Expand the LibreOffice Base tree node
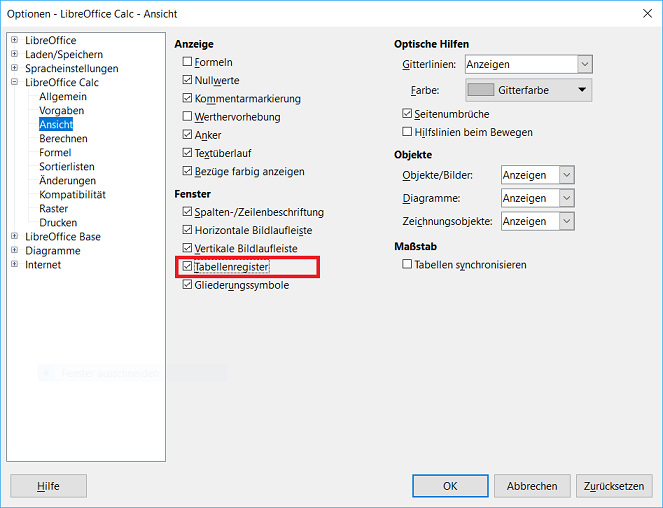This screenshot has width=663, height=508. (14, 236)
